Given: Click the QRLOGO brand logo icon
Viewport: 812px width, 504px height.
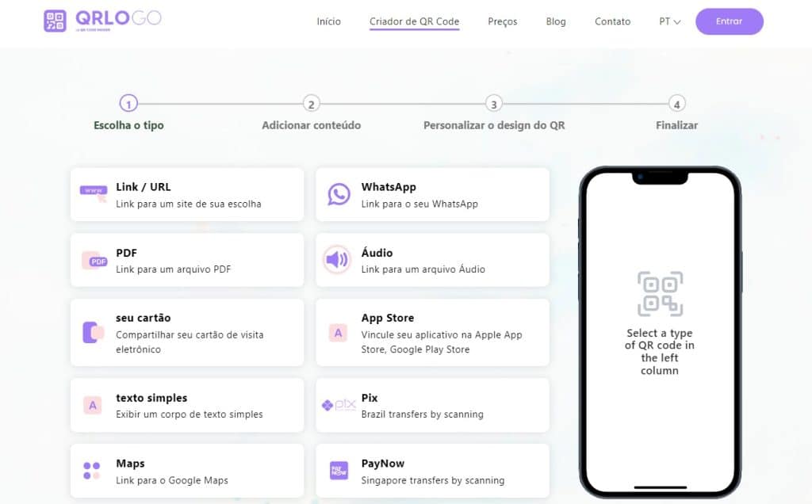Looking at the screenshot, I should point(55,21).
